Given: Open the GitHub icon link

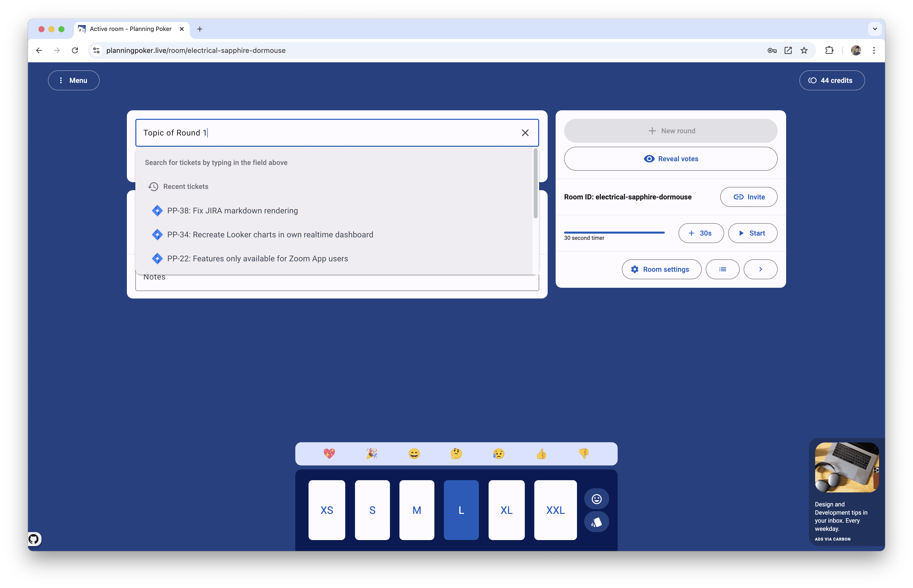Looking at the screenshot, I should [34, 539].
